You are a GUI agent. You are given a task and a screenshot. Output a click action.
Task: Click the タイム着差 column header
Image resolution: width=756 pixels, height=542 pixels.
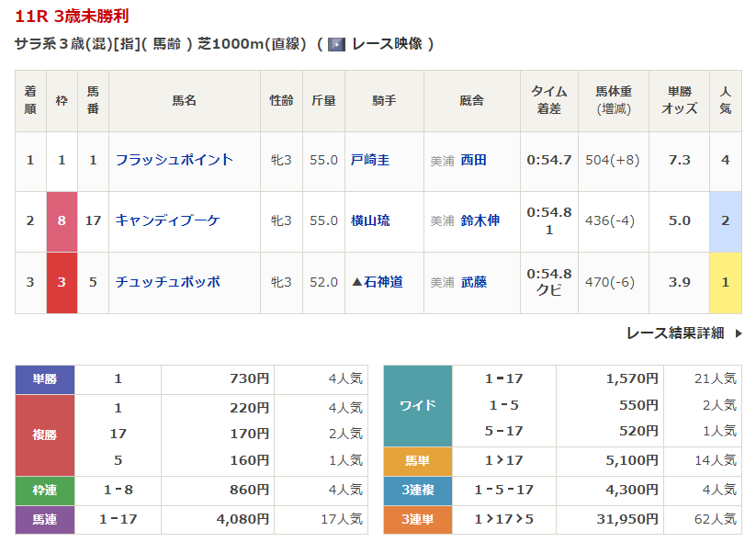click(x=548, y=100)
